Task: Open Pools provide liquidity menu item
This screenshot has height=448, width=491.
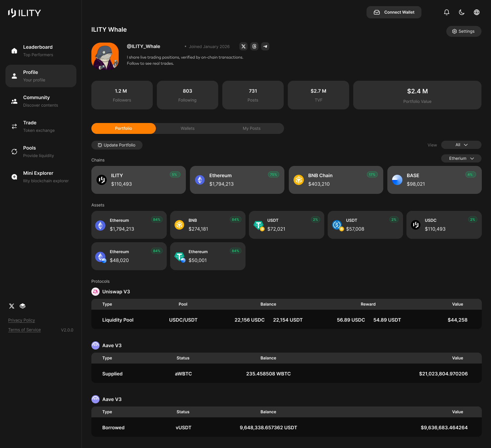Action: pos(41,152)
